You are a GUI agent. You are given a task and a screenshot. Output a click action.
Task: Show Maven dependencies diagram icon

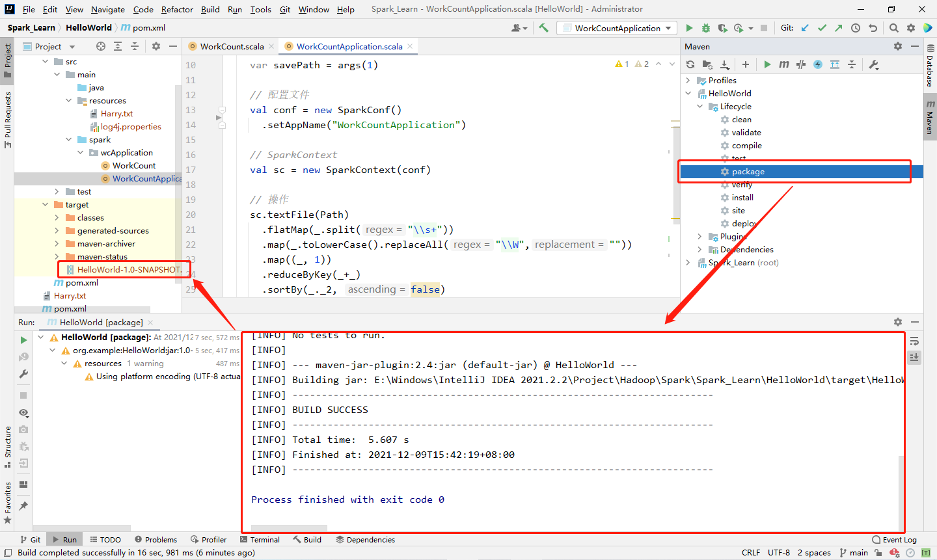point(835,64)
